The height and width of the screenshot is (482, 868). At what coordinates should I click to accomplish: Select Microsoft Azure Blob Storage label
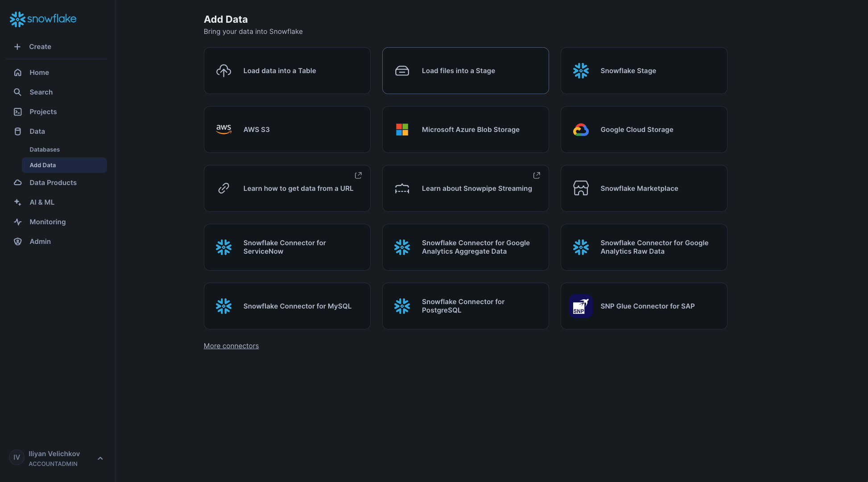point(471,130)
